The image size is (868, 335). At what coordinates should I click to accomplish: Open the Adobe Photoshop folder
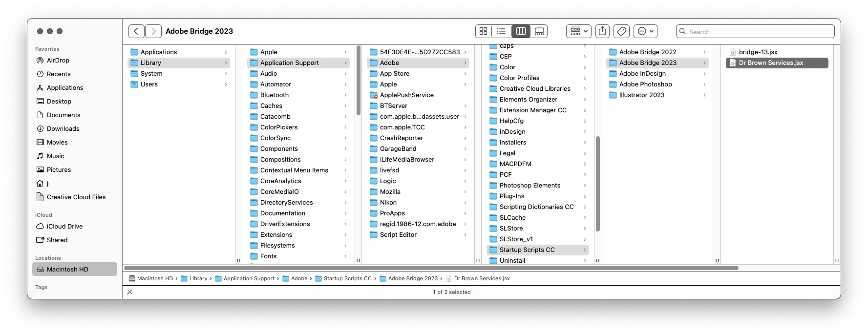657,84
